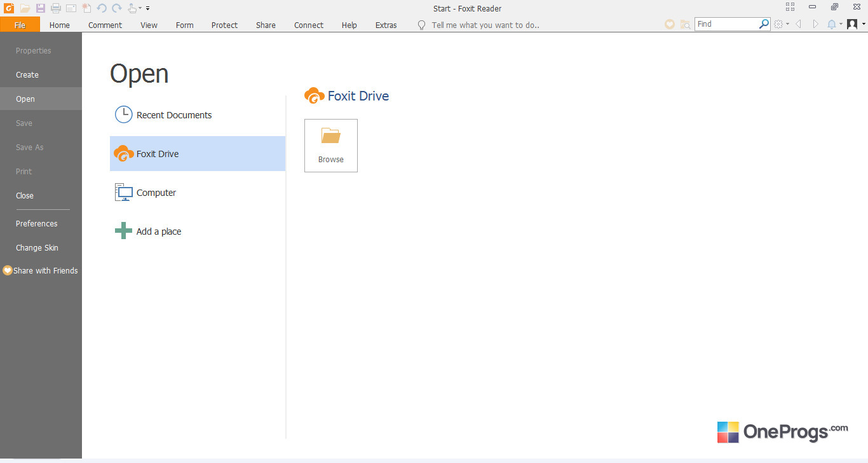
Task: Switch to the View ribbon tab
Action: 149,25
